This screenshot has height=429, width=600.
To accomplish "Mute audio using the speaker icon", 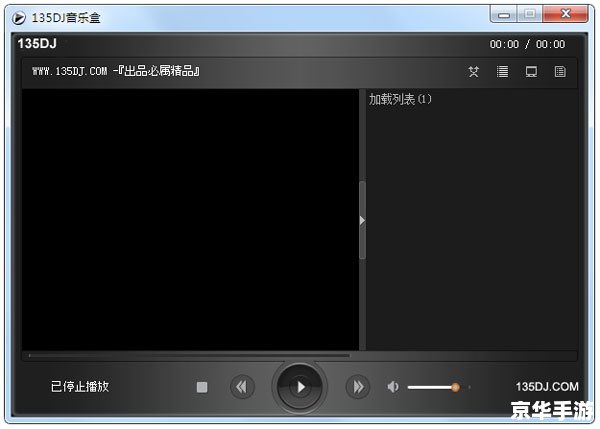I will pyautogui.click(x=393, y=387).
